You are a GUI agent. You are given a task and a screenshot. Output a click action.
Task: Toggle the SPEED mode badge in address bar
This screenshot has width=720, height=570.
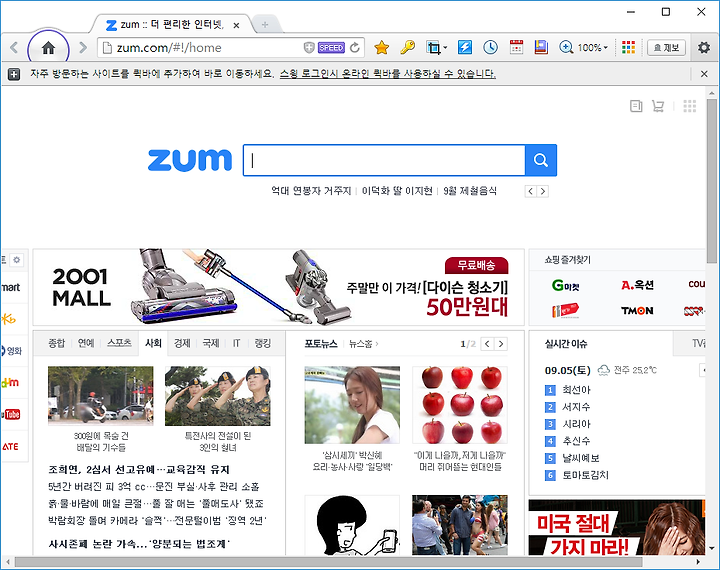pyautogui.click(x=331, y=47)
